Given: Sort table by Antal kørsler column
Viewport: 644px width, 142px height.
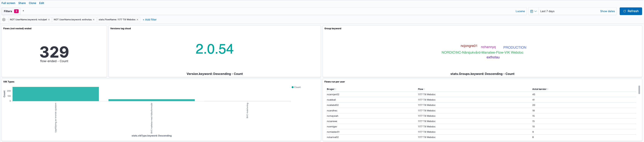Looking at the screenshot, I should [540, 89].
